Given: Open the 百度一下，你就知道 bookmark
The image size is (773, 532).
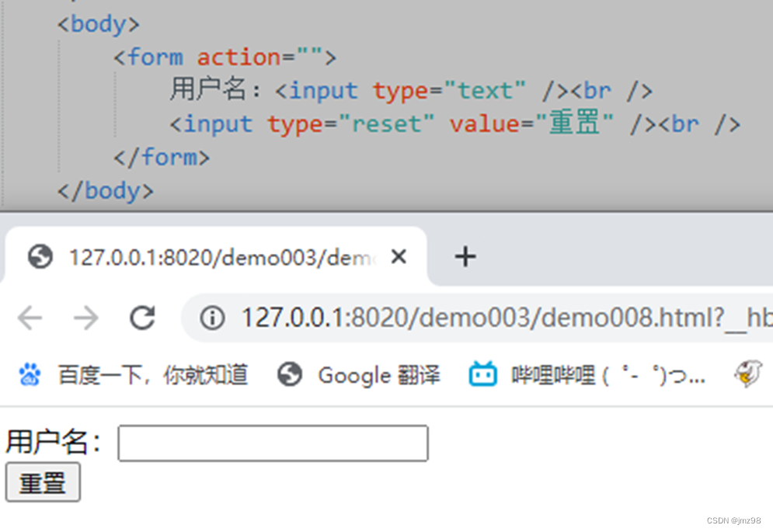Looking at the screenshot, I should tap(151, 374).
